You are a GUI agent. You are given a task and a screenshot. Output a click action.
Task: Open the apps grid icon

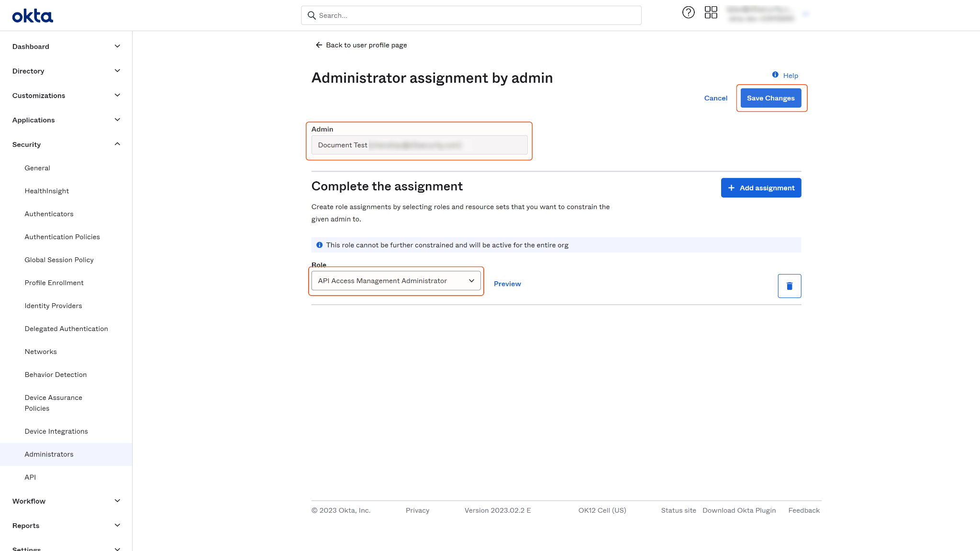coord(711,12)
